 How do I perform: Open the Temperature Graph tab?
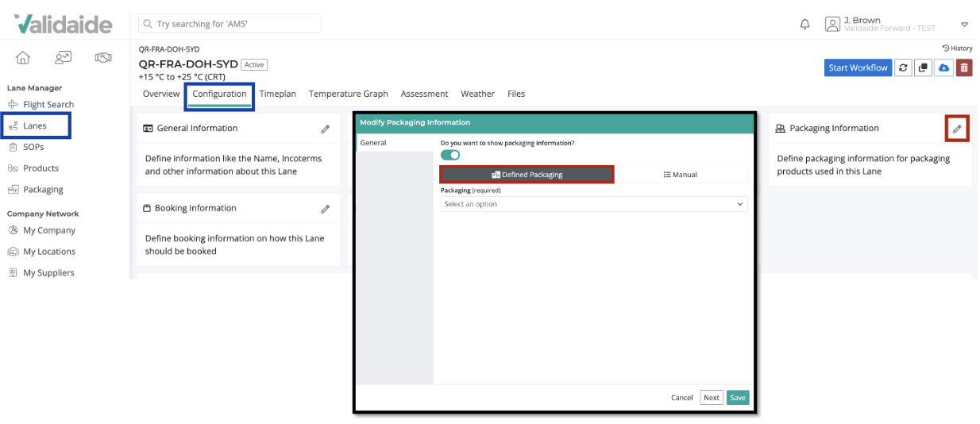(348, 94)
